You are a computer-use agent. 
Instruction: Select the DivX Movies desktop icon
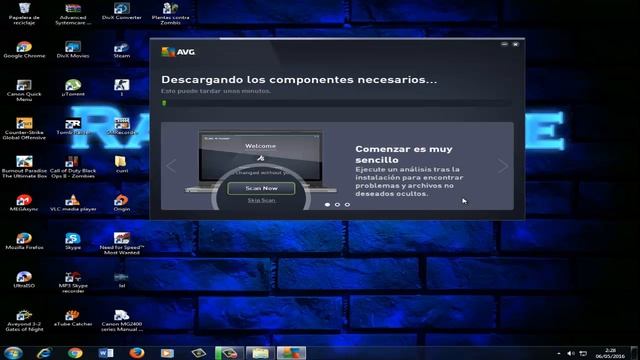[73, 49]
